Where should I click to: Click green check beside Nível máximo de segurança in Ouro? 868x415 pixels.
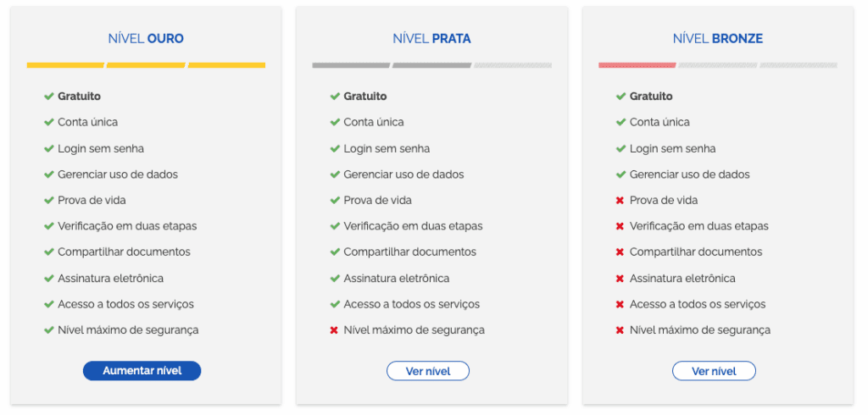48,330
